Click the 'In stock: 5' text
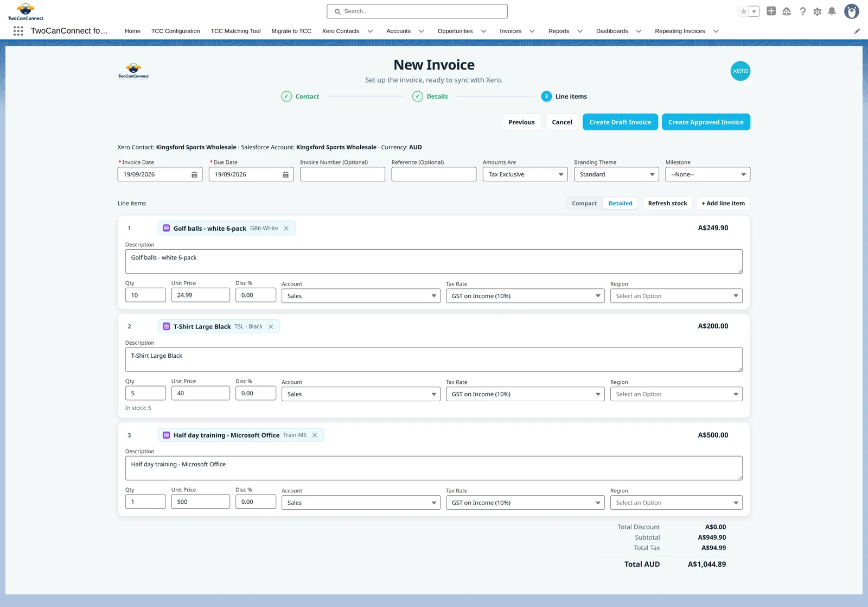 pos(138,408)
